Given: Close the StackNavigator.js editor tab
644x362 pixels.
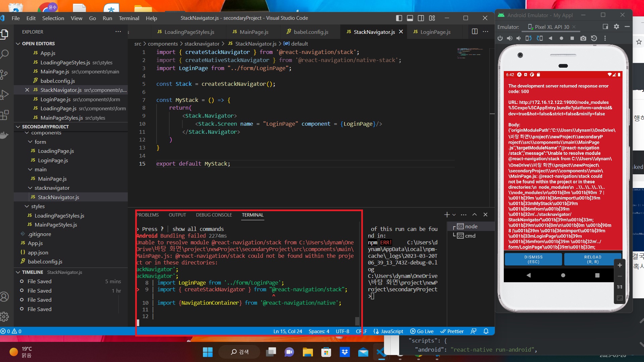Looking at the screenshot, I should click(x=401, y=32).
